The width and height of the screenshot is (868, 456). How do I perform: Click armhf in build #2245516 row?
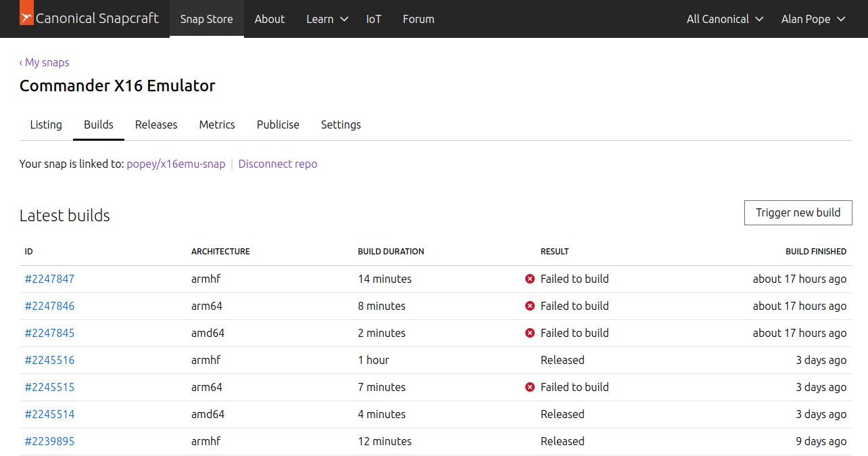point(206,360)
